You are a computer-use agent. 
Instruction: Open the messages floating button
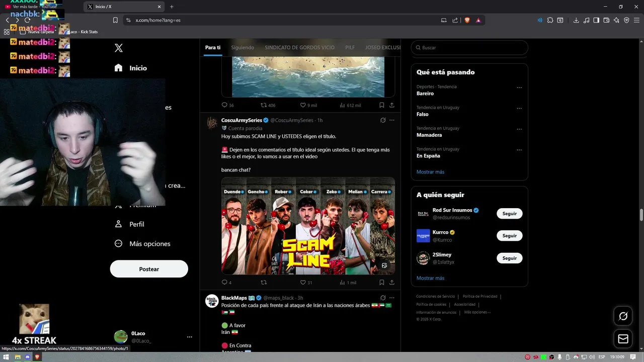coord(623,339)
